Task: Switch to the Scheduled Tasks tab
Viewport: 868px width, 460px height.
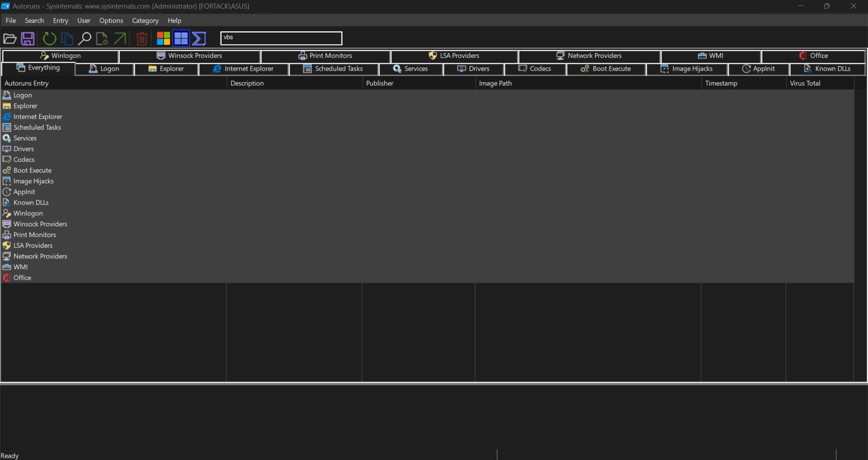Action: [x=334, y=69]
